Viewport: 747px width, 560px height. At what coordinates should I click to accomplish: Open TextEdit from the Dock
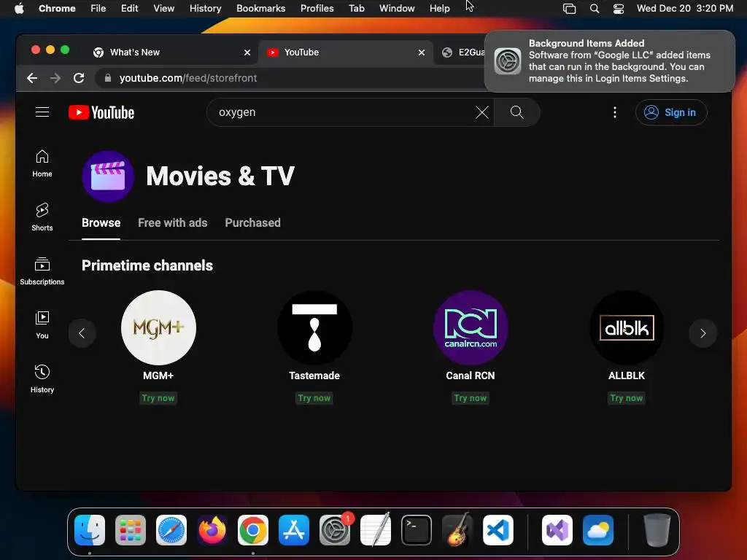(376, 530)
